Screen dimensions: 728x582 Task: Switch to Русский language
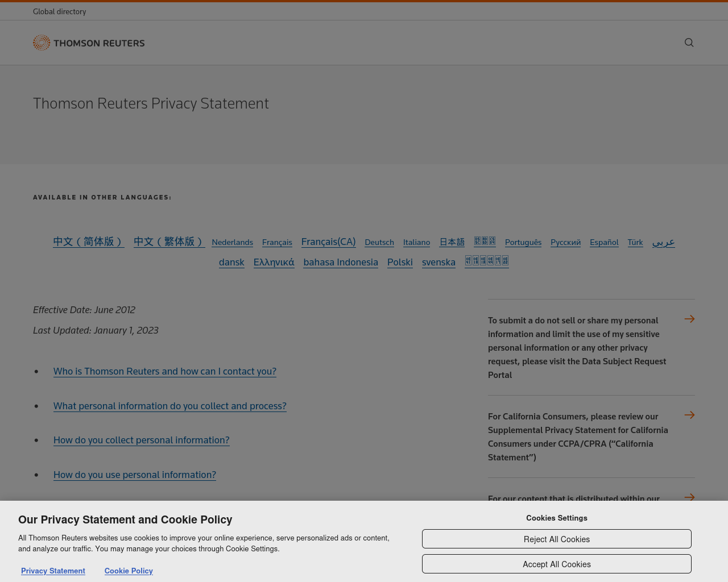click(566, 242)
